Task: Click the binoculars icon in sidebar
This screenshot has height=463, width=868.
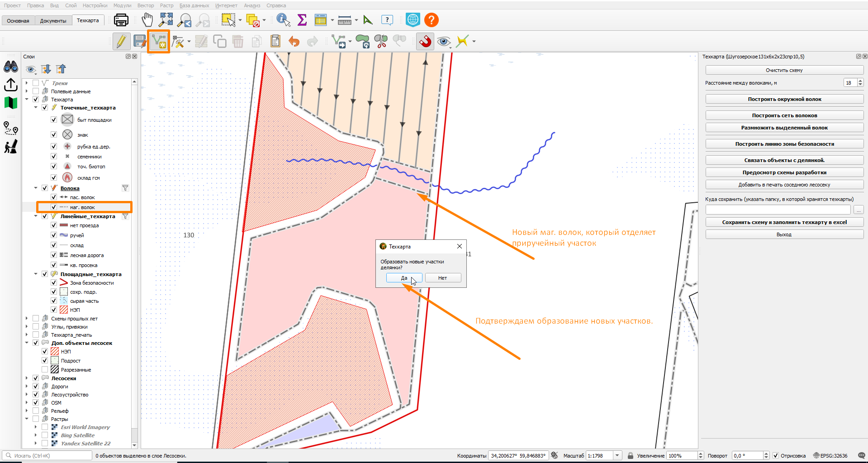Action: click(x=11, y=67)
